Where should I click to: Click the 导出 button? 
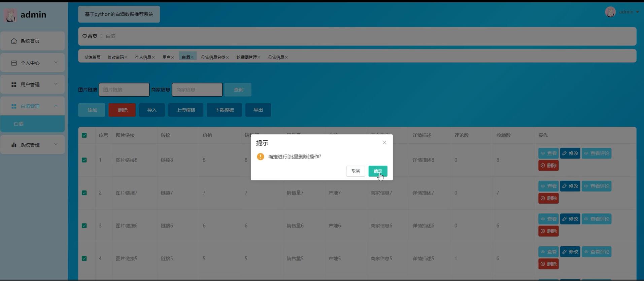coord(258,110)
